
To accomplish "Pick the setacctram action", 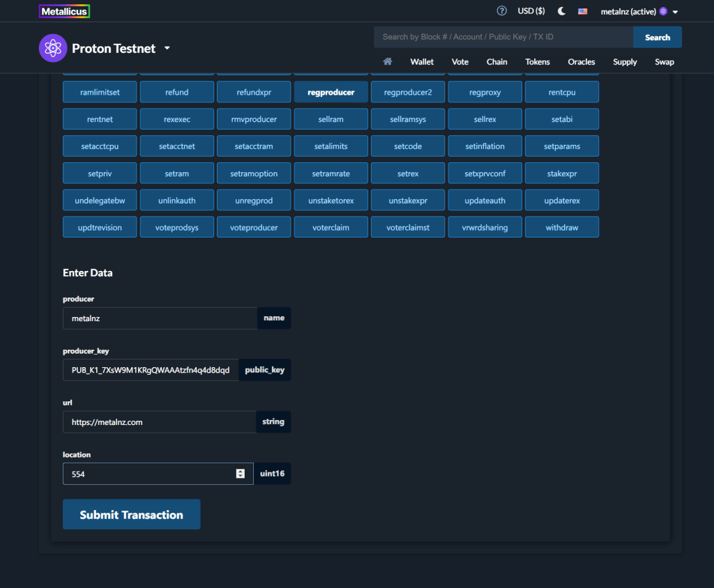I will coord(254,146).
